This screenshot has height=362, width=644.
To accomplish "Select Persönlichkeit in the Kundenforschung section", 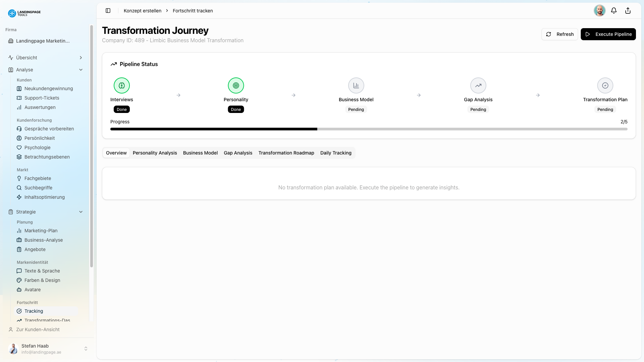I will click(39, 138).
